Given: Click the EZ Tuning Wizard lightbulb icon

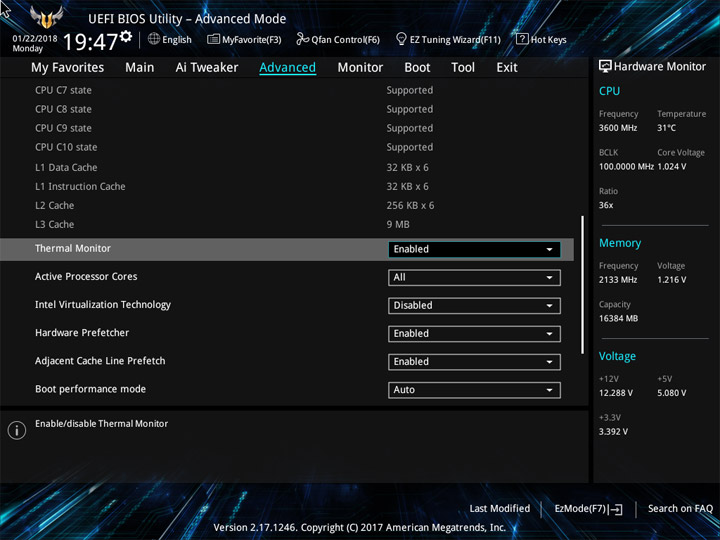Looking at the screenshot, I should click(401, 39).
